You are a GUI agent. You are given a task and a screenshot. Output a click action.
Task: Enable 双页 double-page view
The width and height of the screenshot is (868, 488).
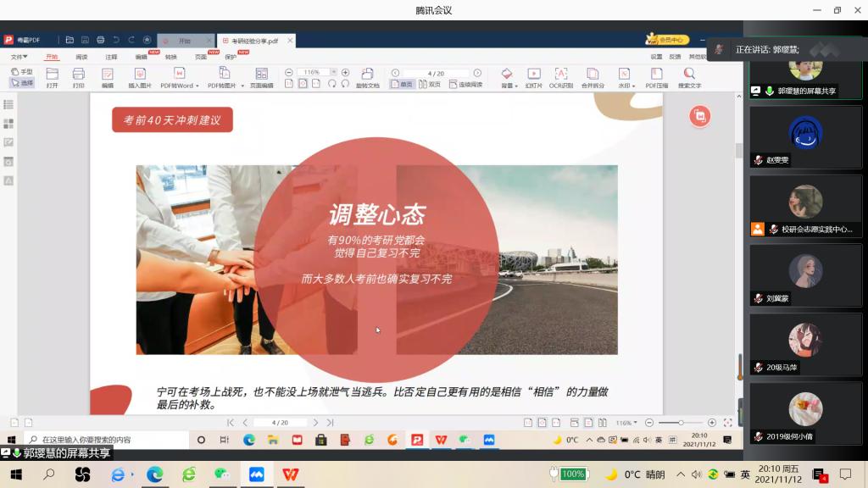(429, 85)
